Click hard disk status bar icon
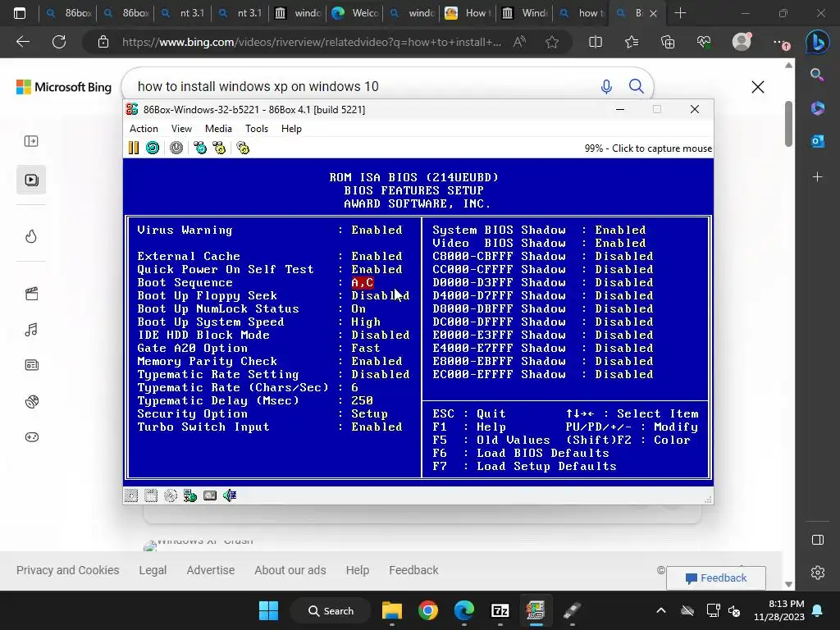This screenshot has width=840, height=630. click(x=210, y=495)
